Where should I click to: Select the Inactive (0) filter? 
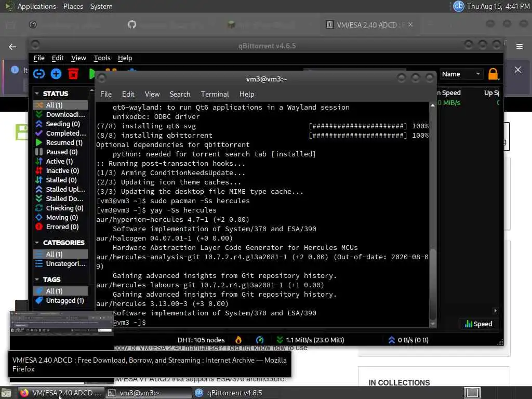tap(61, 170)
